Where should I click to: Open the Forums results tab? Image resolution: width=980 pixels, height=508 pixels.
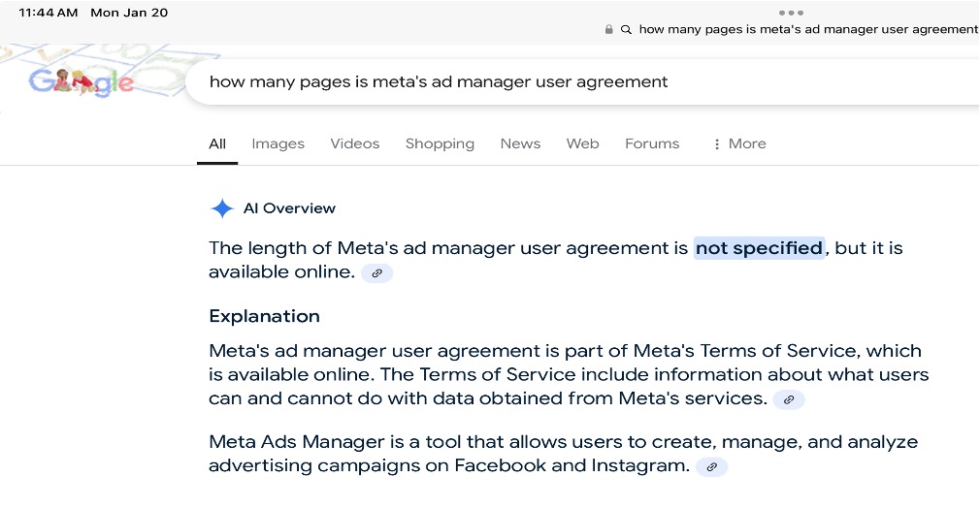[651, 143]
